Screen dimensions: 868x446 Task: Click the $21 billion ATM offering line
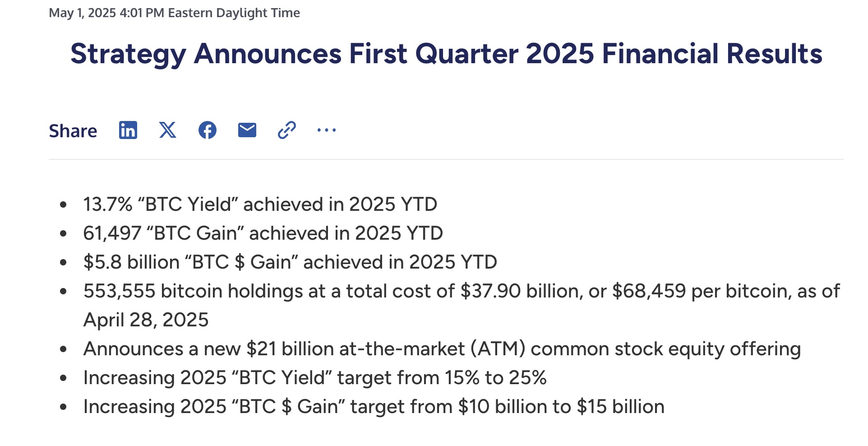click(x=442, y=349)
